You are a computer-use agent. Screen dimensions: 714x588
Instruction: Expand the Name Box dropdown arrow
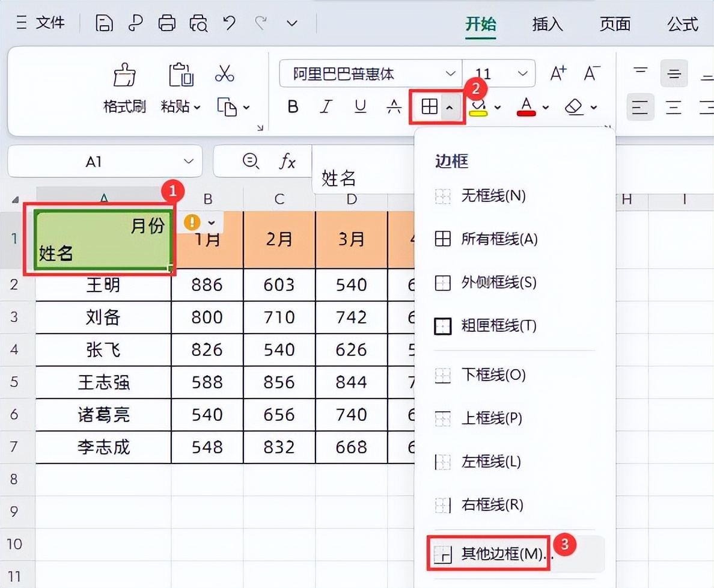point(189,161)
